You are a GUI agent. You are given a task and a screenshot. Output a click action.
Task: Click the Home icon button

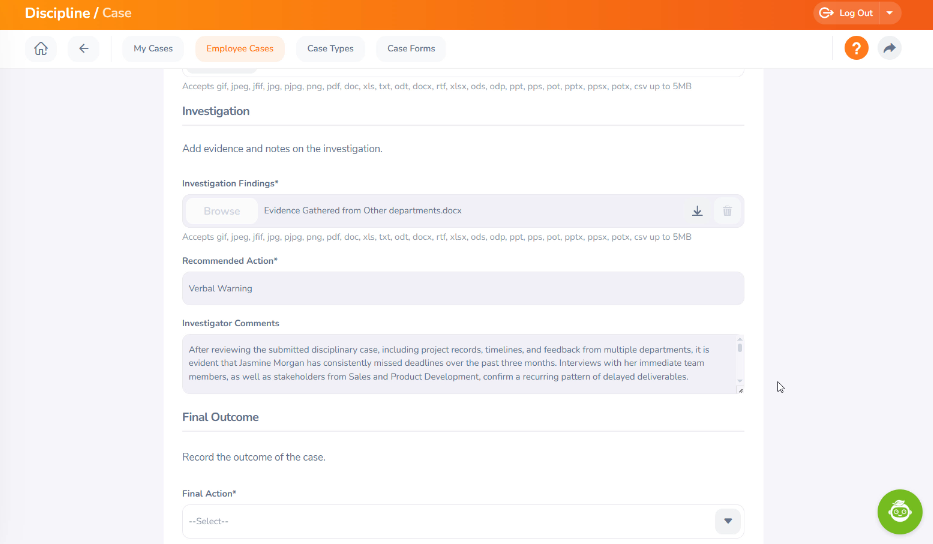click(41, 48)
